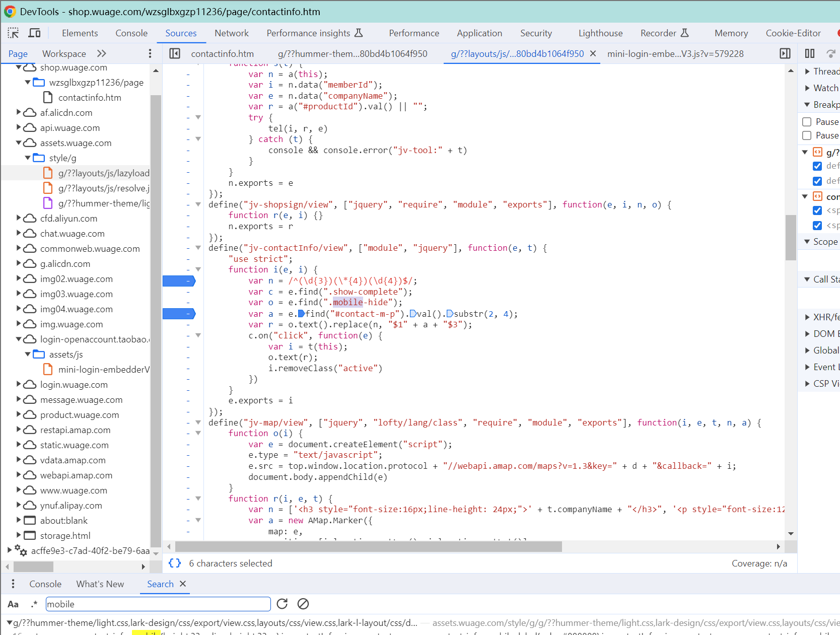Viewport: 840px width, 635px height.
Task: Click the Performance insights flask icon
Action: [x=359, y=33]
